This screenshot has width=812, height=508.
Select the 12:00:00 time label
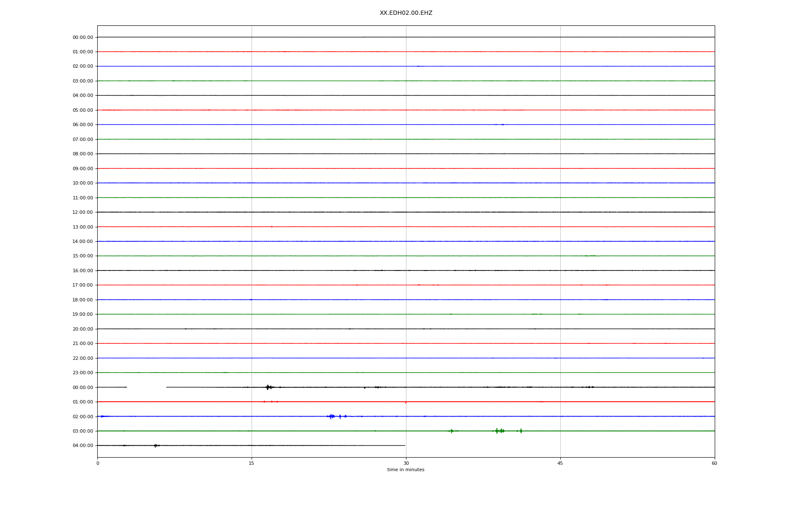83,213
